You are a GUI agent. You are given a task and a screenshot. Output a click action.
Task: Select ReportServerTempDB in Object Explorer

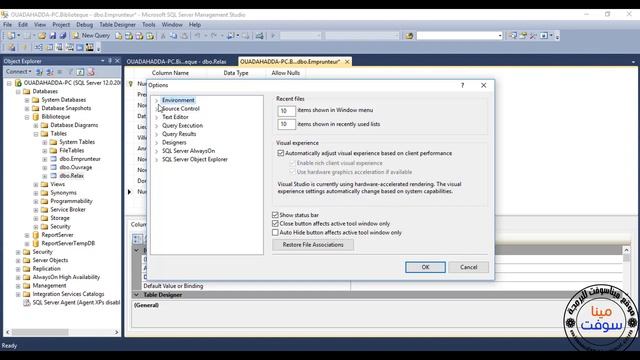tap(68, 243)
